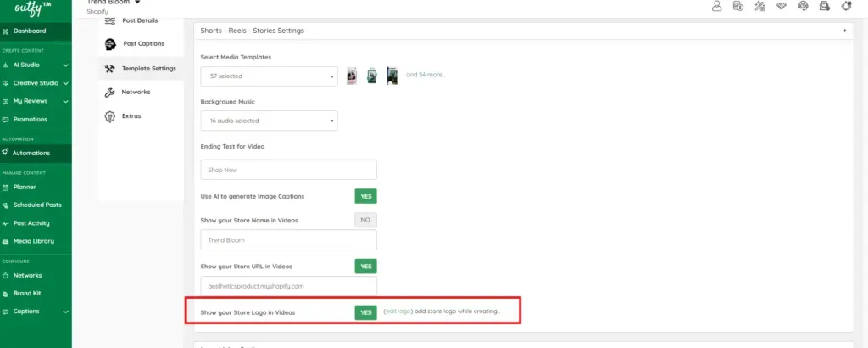The image size is (868, 348).
Task: Click the second media template thumbnail
Action: click(372, 76)
